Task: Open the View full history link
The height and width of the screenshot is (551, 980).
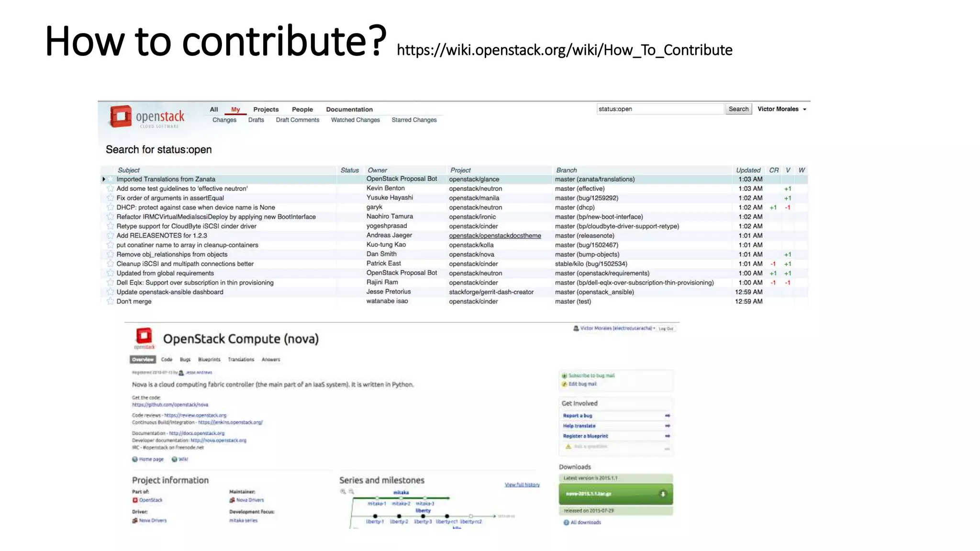Action: coord(522,485)
